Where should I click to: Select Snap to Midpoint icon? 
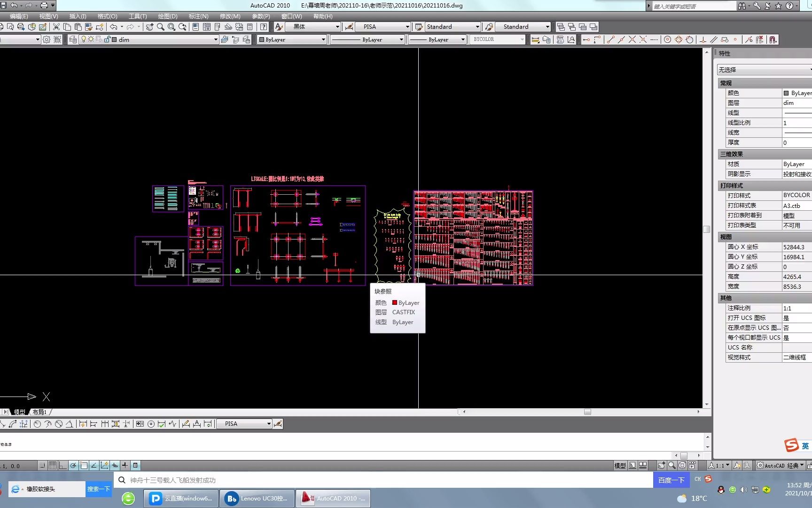[621, 40]
